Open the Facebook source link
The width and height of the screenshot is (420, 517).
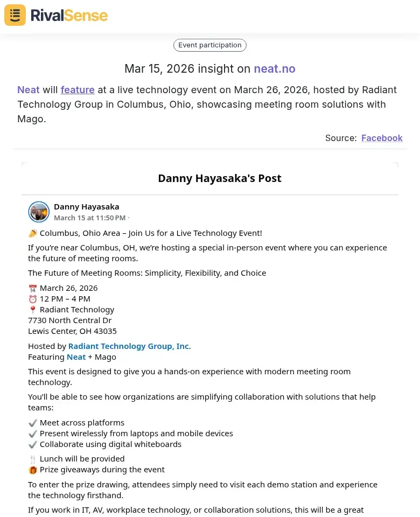[382, 138]
